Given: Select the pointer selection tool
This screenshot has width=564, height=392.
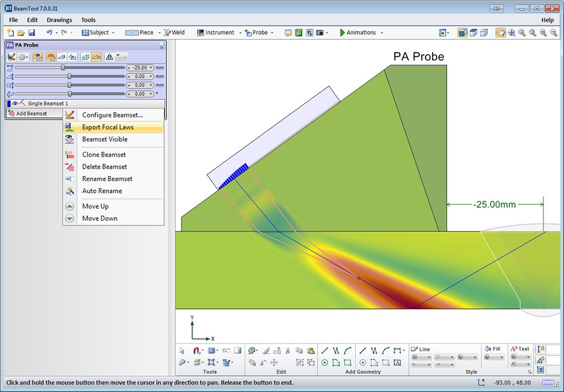Looking at the screenshot, I should 182,351.
